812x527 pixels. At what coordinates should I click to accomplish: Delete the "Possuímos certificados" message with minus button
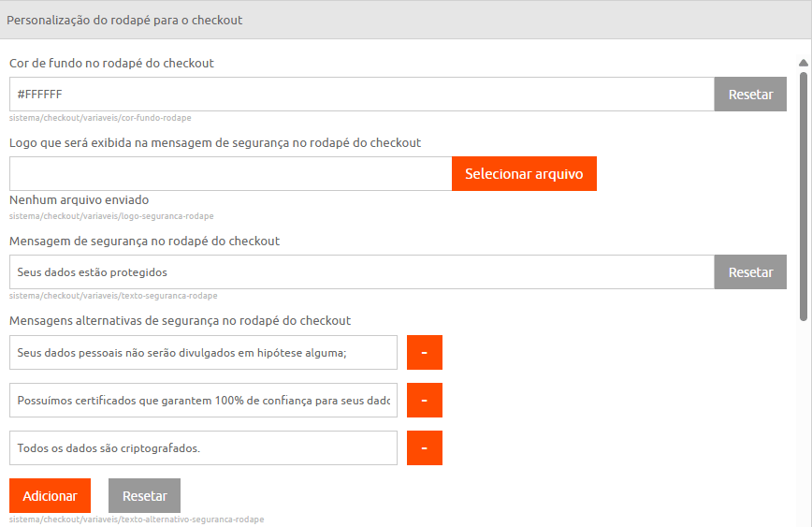pos(424,401)
